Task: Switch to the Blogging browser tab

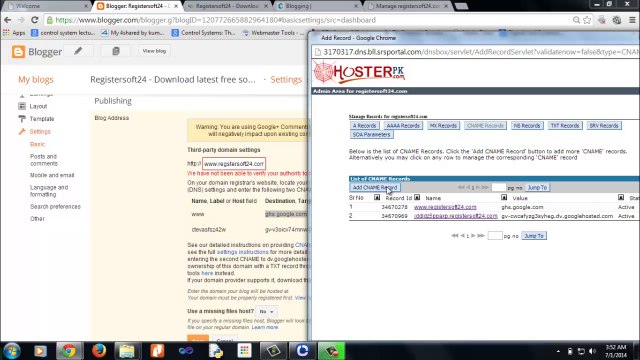Action: [x=318, y=6]
